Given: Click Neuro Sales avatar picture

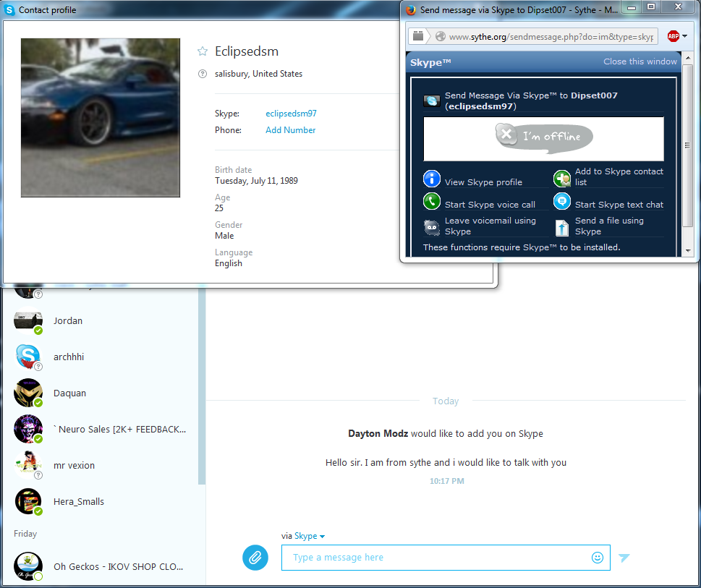Looking at the screenshot, I should 28,430.
